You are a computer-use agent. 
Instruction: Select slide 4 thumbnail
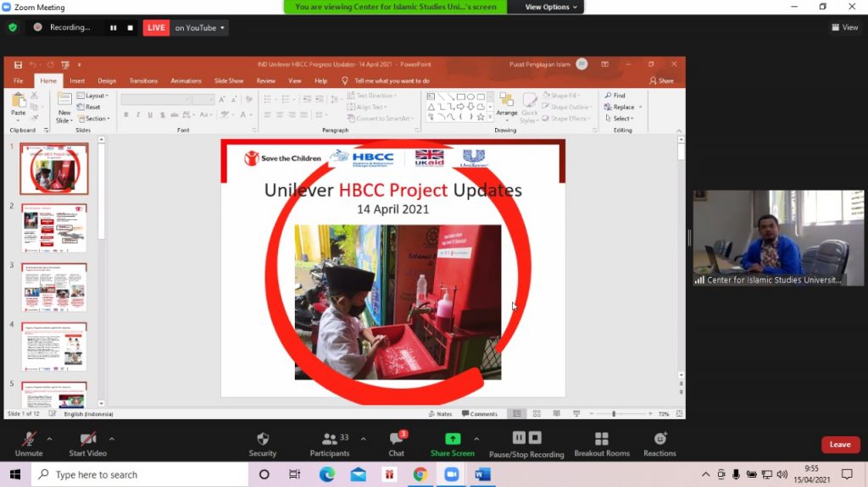(54, 346)
